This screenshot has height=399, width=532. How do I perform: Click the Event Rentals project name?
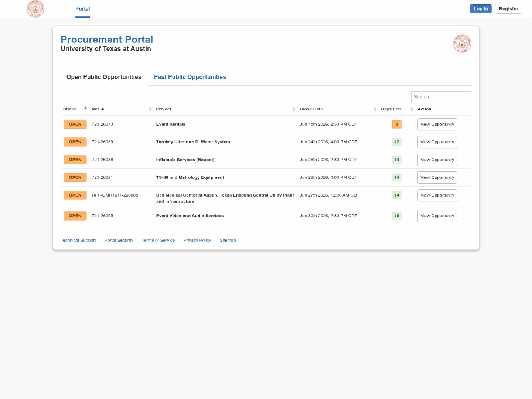[171, 125]
